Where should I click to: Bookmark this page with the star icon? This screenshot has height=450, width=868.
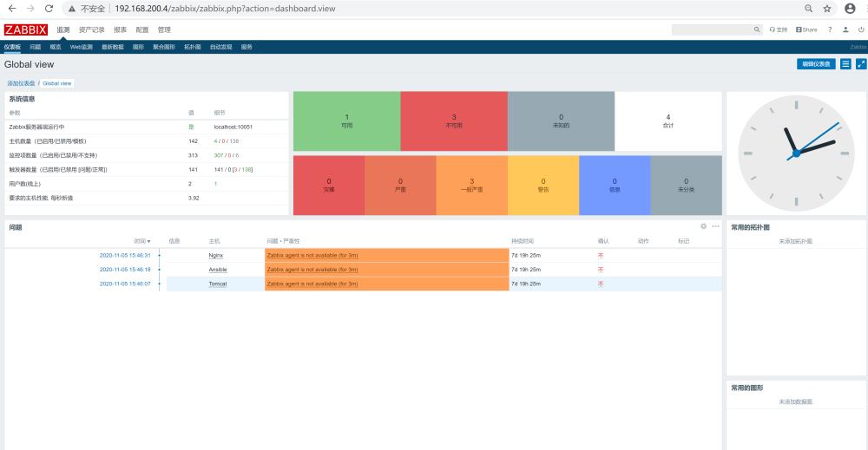827,9
